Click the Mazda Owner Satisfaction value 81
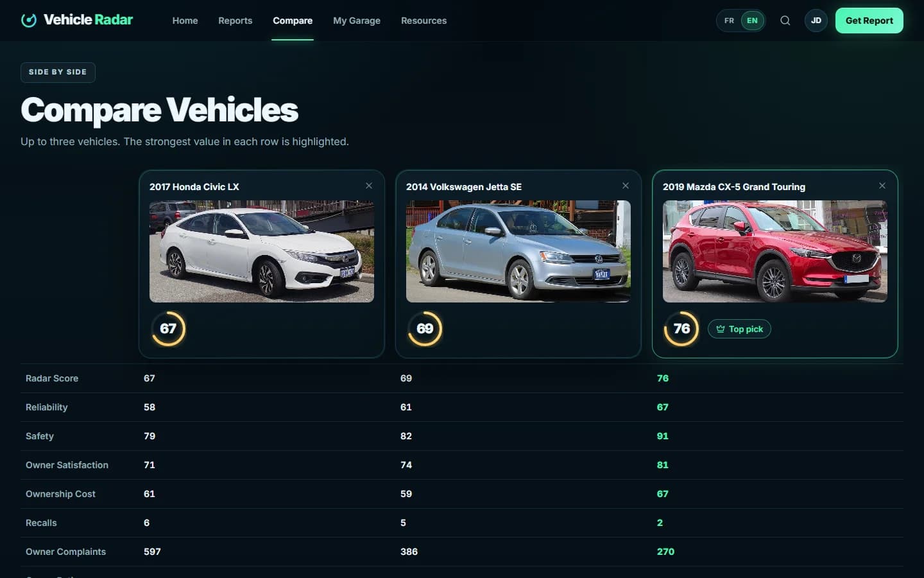Image resolution: width=924 pixels, height=578 pixels. pyautogui.click(x=663, y=465)
